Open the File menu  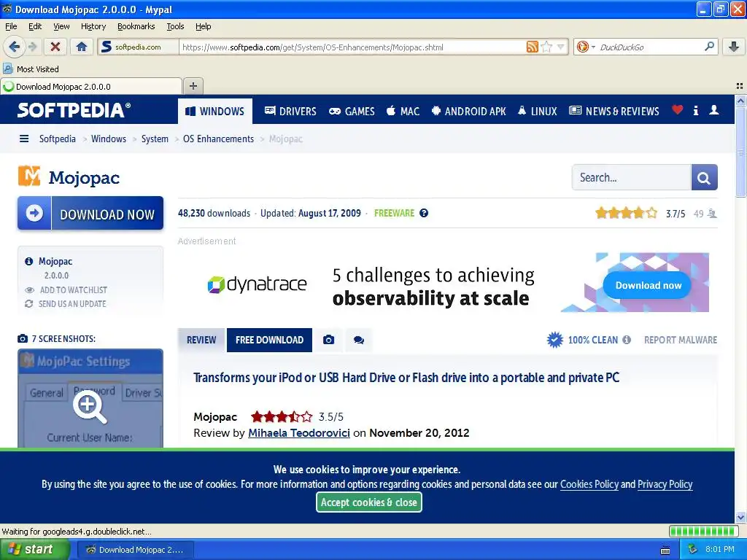(11, 26)
